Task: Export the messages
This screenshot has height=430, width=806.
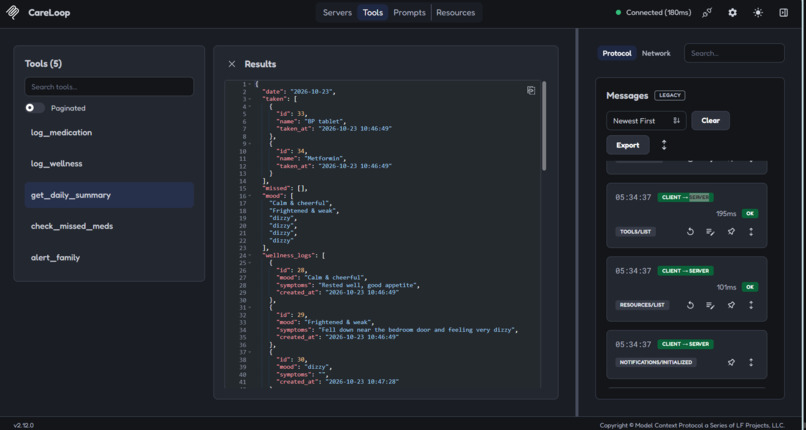Action: click(x=628, y=145)
